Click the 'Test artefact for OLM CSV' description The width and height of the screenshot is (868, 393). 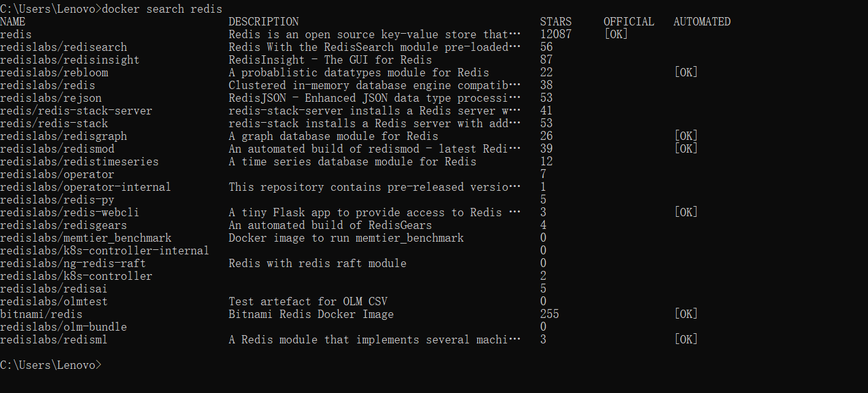pos(308,301)
